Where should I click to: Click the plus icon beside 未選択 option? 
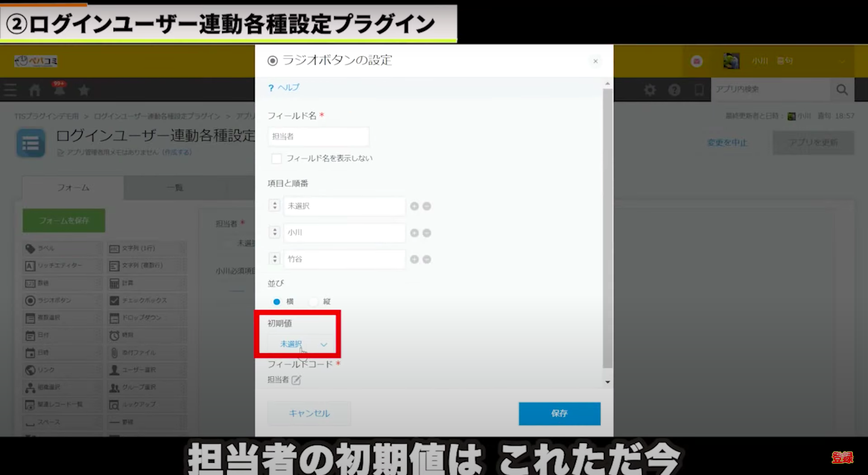(414, 206)
